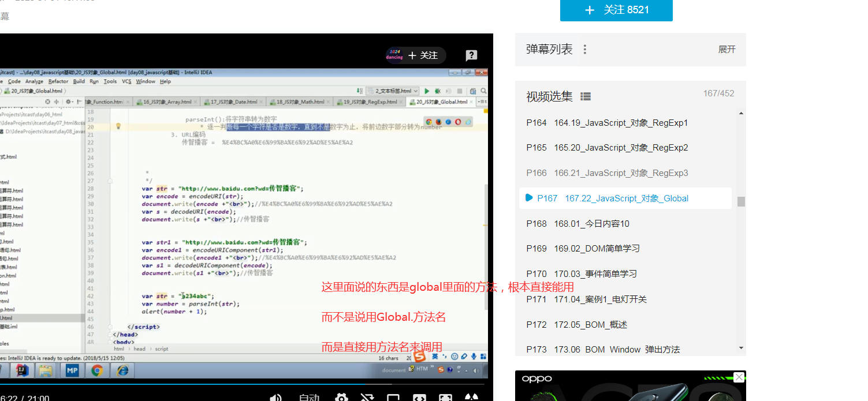868x401 pixels.
Task: Switch to 16_JS对象_Array.html tab
Action: 167,102
